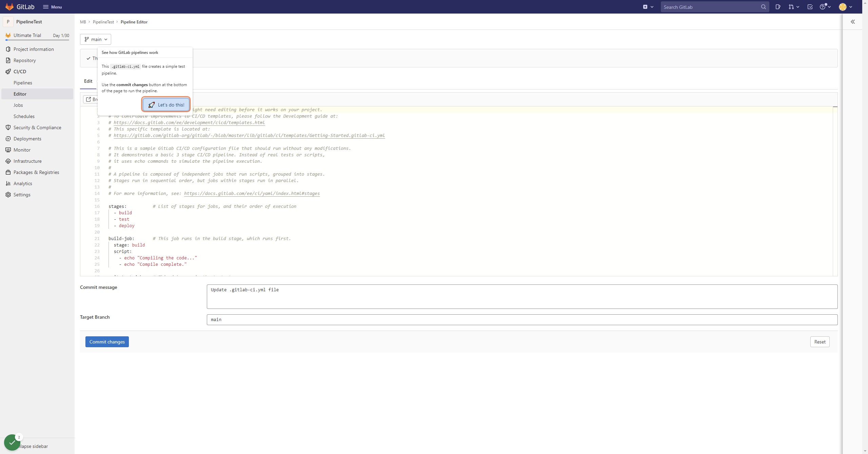Click the Let's do this! button
868x454 pixels.
coord(166,105)
